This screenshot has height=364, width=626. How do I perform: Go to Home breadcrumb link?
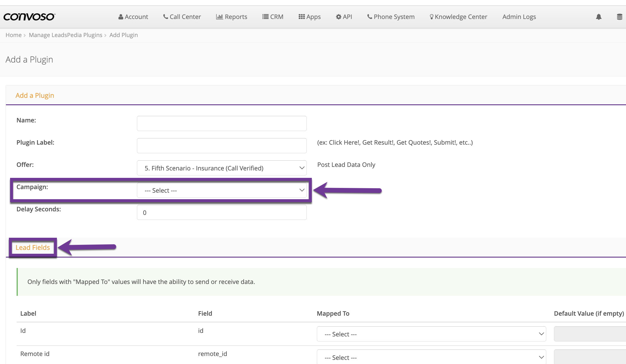point(13,35)
